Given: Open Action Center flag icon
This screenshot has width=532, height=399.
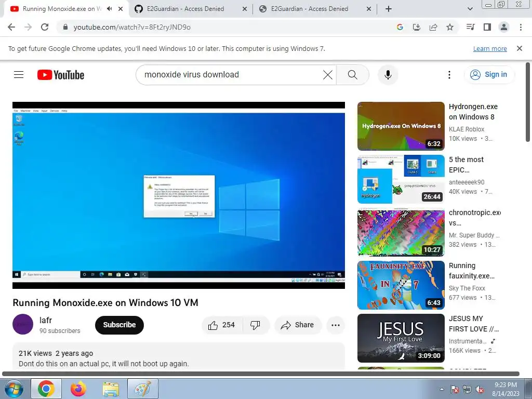Looking at the screenshot, I should [455, 389].
